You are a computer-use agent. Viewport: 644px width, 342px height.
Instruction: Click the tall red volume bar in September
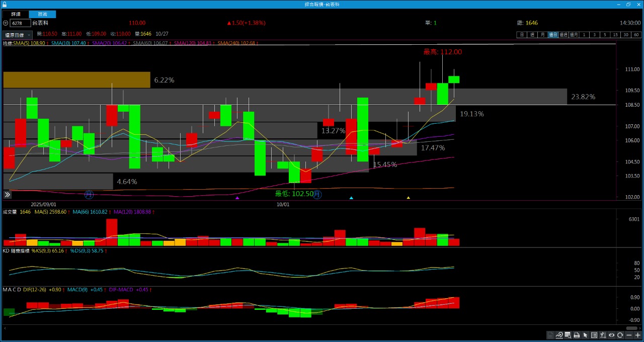click(112, 232)
